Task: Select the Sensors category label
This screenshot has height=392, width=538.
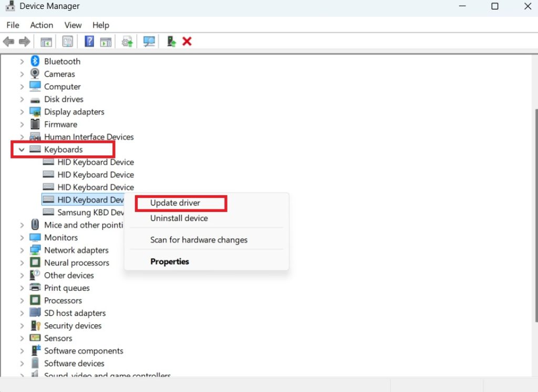Action: [x=58, y=338]
